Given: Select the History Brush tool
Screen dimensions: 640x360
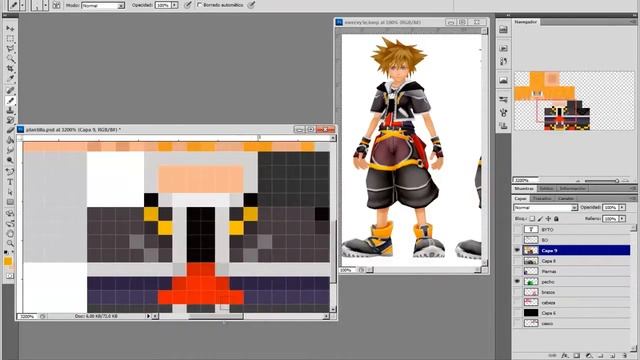Looking at the screenshot, I should click(x=10, y=120).
